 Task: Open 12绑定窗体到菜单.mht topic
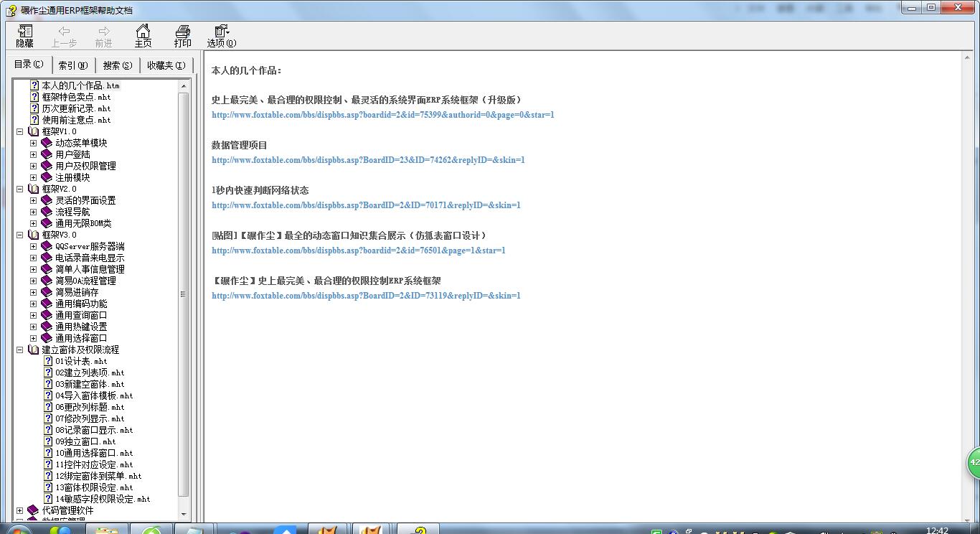[98, 476]
